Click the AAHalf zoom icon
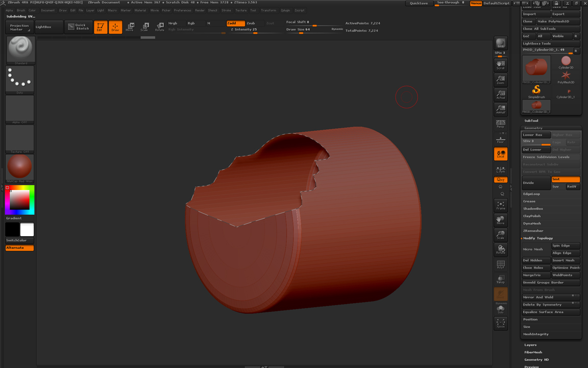Screen dimensions: 588x368 (x=501, y=109)
